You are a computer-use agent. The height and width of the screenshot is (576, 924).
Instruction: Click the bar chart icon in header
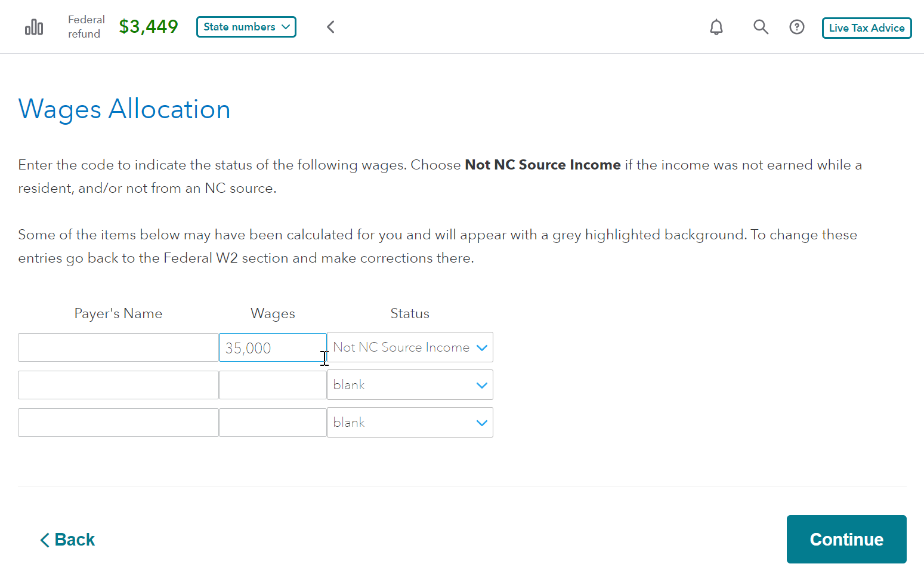(x=34, y=27)
